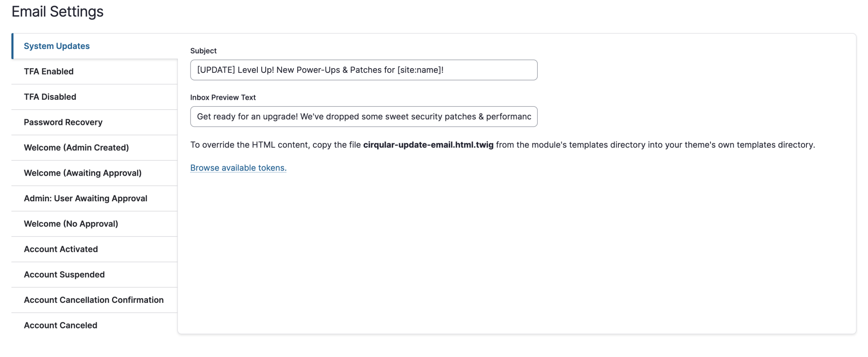The height and width of the screenshot is (357, 868).
Task: Click into the Subject text field
Action: coord(364,70)
